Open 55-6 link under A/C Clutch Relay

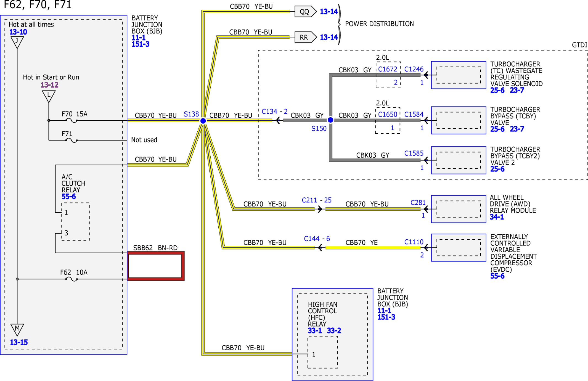tap(69, 197)
